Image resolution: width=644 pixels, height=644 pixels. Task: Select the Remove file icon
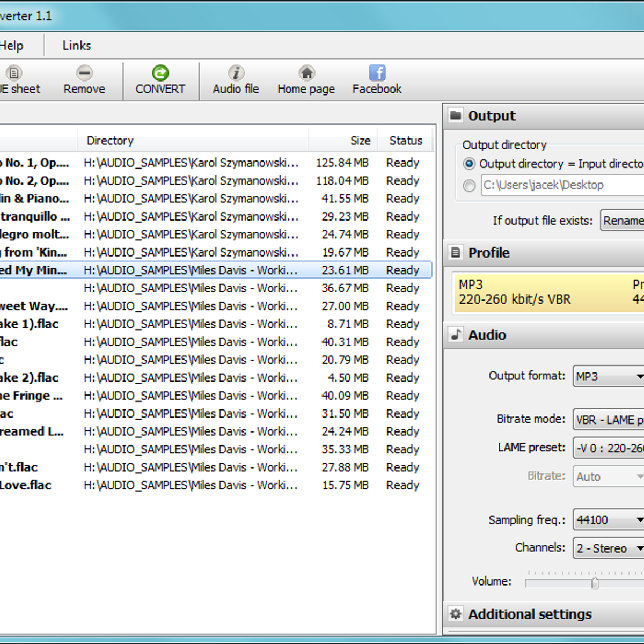[x=84, y=73]
